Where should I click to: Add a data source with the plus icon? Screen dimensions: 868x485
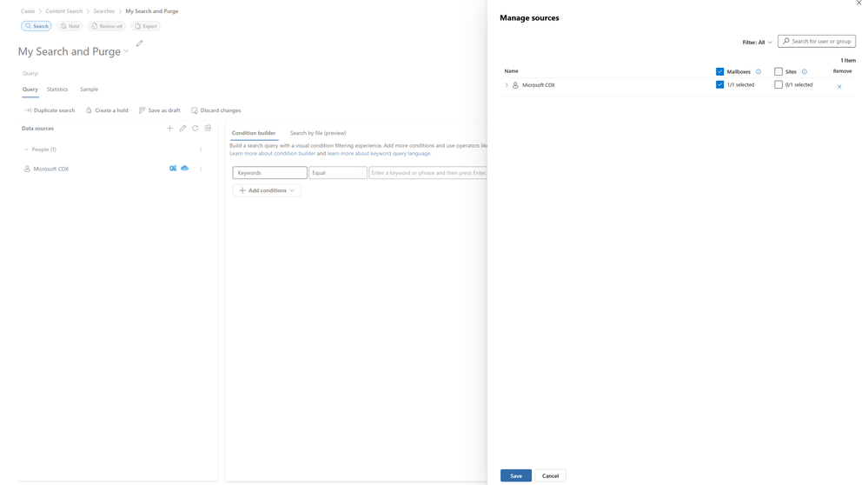tap(170, 128)
